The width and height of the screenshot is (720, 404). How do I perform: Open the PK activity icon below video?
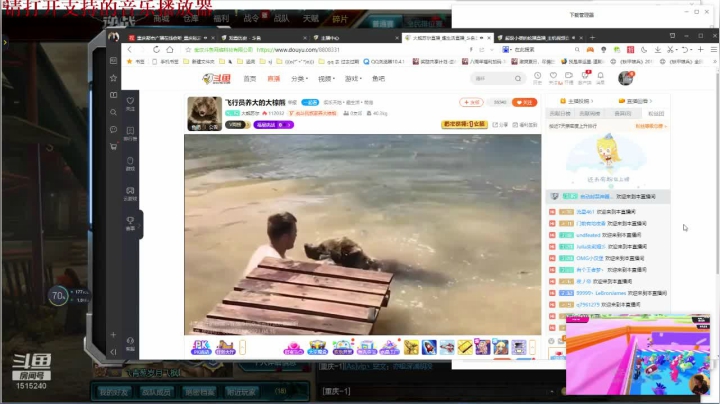point(201,347)
